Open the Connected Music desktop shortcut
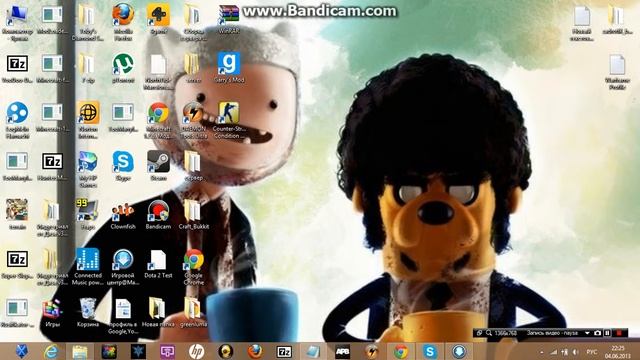Screen dimensions: 640x360 pos(88,267)
